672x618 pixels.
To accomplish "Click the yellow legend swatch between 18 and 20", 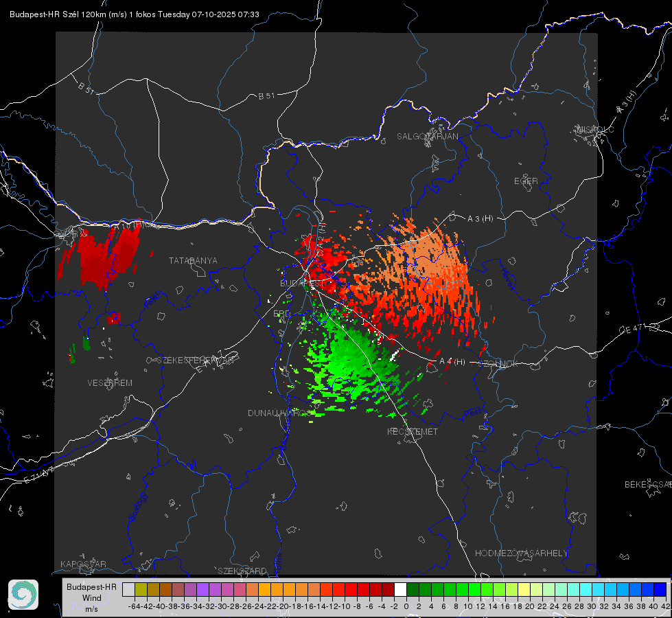I will pyautogui.click(x=524, y=589).
